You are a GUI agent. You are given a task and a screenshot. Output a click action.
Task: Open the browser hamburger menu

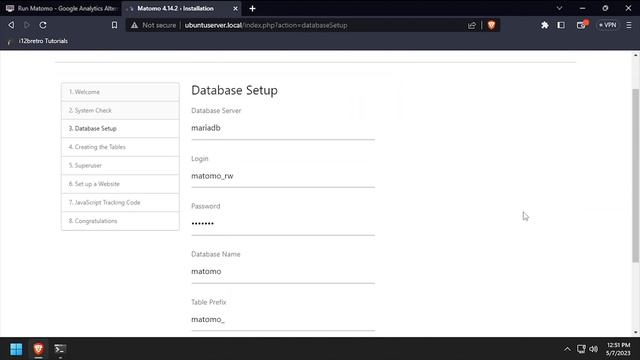point(629,25)
